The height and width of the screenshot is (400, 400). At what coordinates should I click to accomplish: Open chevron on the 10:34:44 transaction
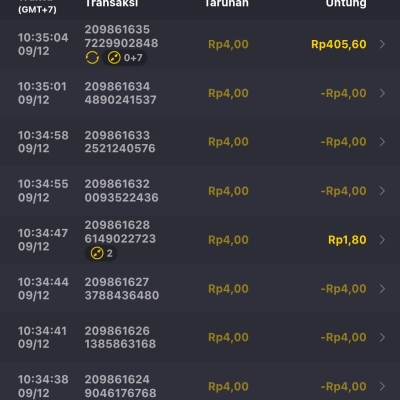click(x=382, y=289)
